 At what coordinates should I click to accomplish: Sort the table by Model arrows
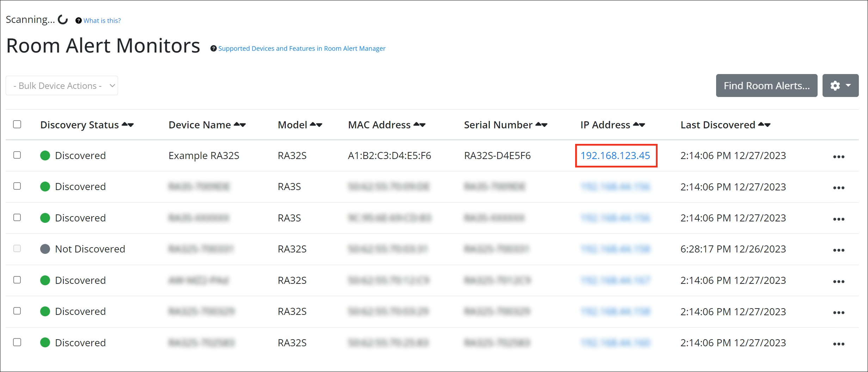[316, 125]
